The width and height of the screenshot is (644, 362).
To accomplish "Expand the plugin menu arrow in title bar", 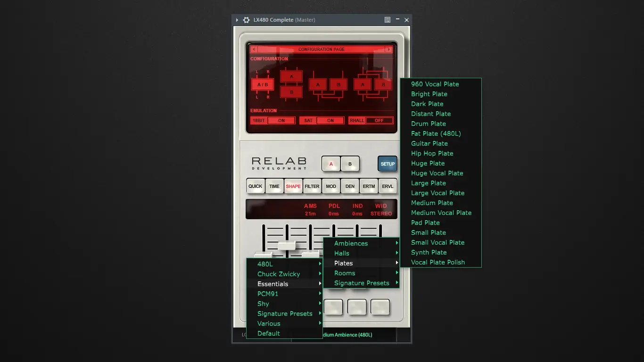I will [237, 20].
